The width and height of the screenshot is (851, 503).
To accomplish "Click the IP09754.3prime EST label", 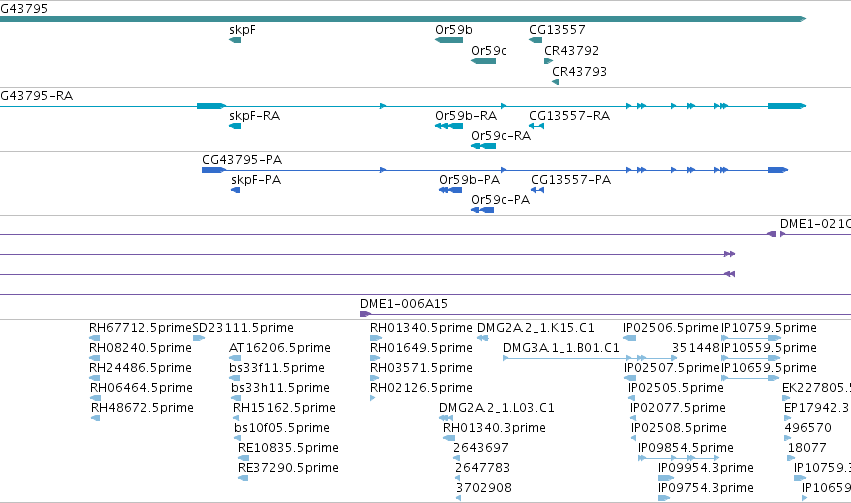I will (706, 488).
